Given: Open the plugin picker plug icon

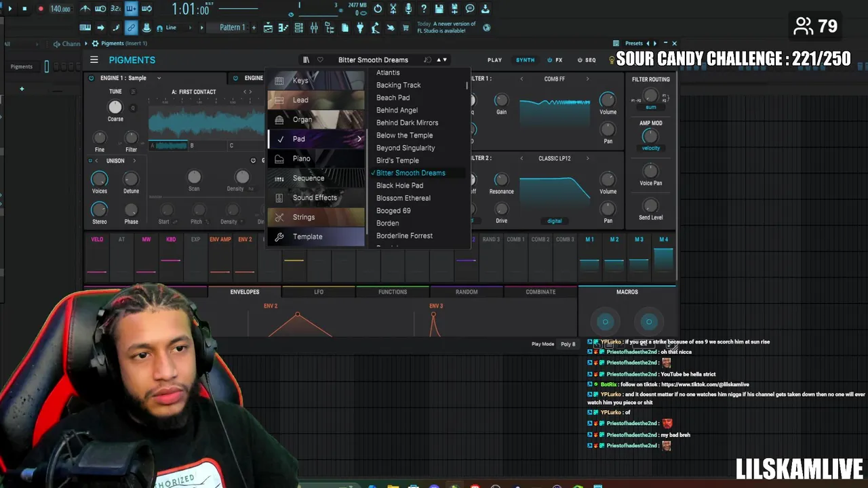Looking at the screenshot, I should tap(360, 28).
